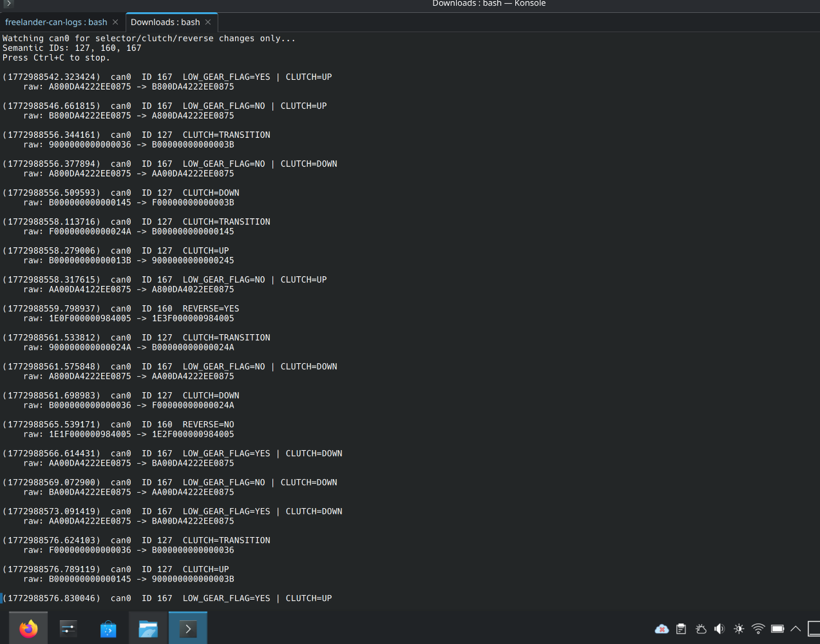Click the Konsole terminal taskbar icon
Screen dimensions: 820x644
coord(188,629)
